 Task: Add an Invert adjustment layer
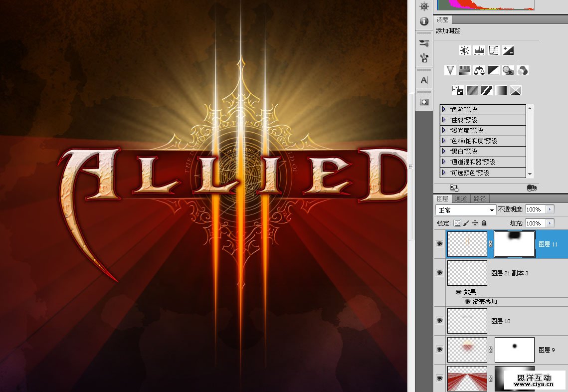pos(457,90)
